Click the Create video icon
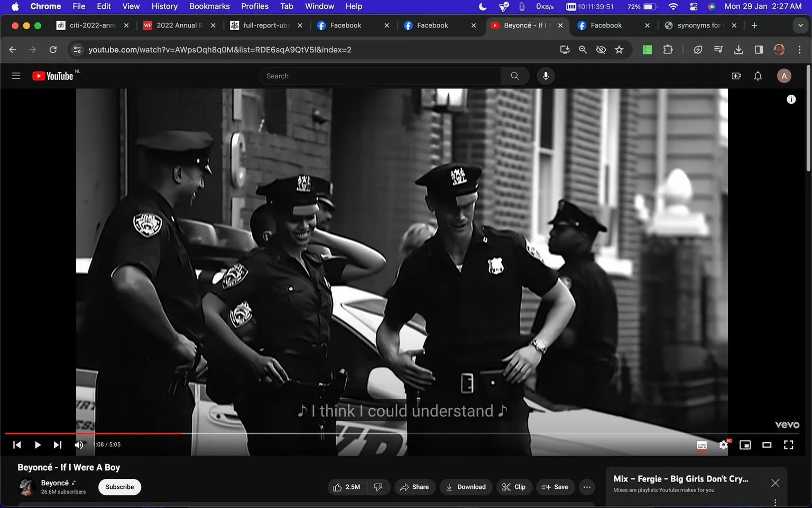Screen dimensions: 812x508 pyautogui.click(x=736, y=76)
